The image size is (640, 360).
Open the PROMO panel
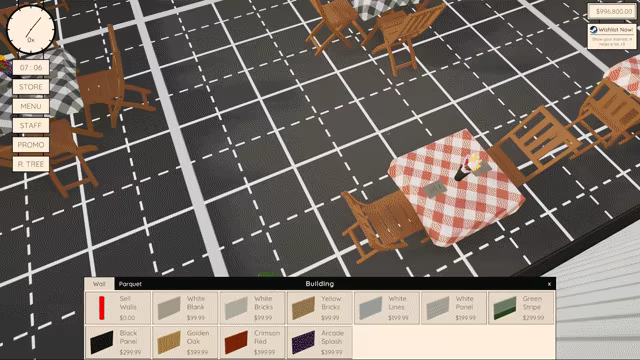tap(31, 145)
